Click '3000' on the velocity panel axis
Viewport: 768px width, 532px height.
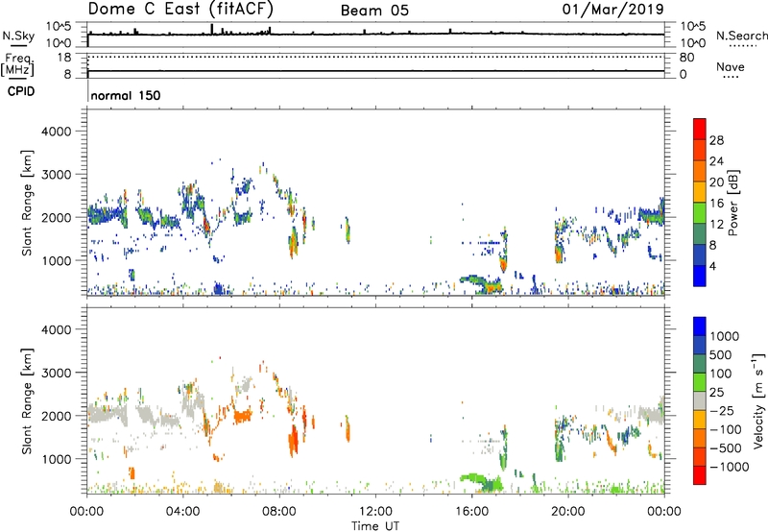[x=56, y=373]
